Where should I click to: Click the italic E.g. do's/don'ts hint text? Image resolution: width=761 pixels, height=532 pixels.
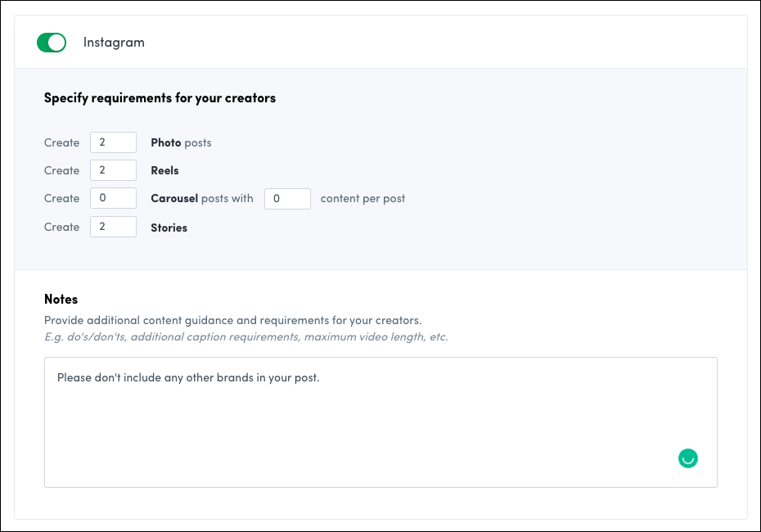(x=245, y=336)
